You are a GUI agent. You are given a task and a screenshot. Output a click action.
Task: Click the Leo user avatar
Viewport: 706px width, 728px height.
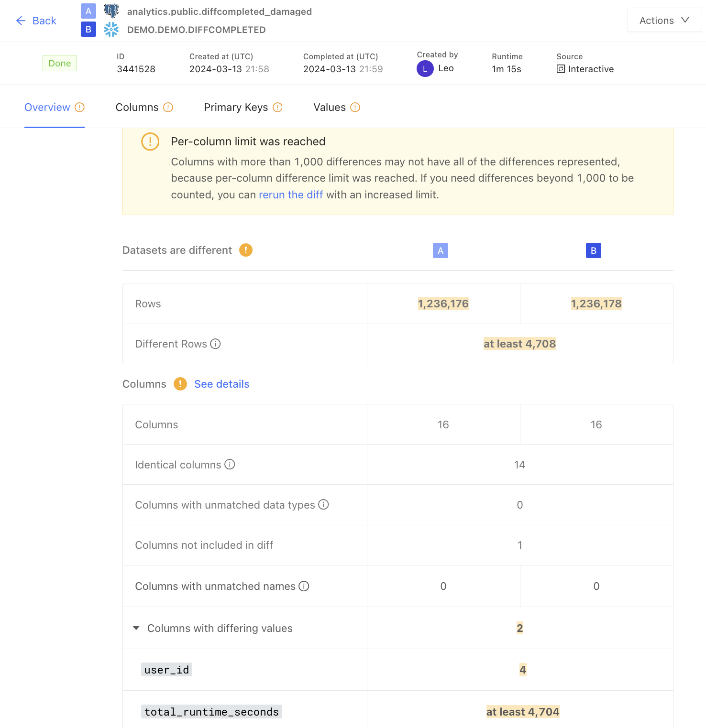point(425,69)
